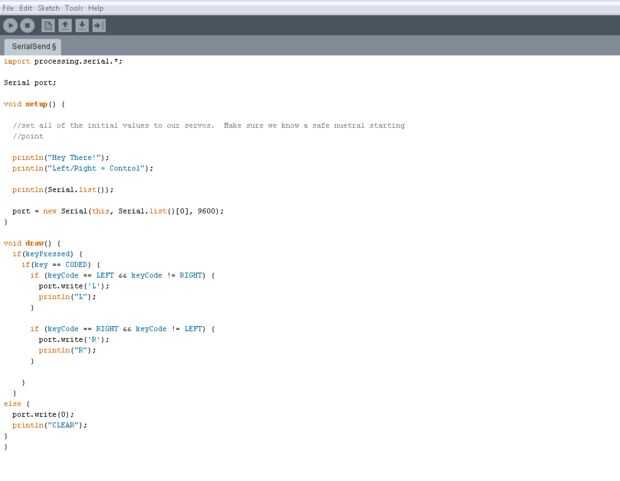Click the 'keyCode == LEFT' condition line
This screenshot has width=620, height=481.
[x=123, y=275]
